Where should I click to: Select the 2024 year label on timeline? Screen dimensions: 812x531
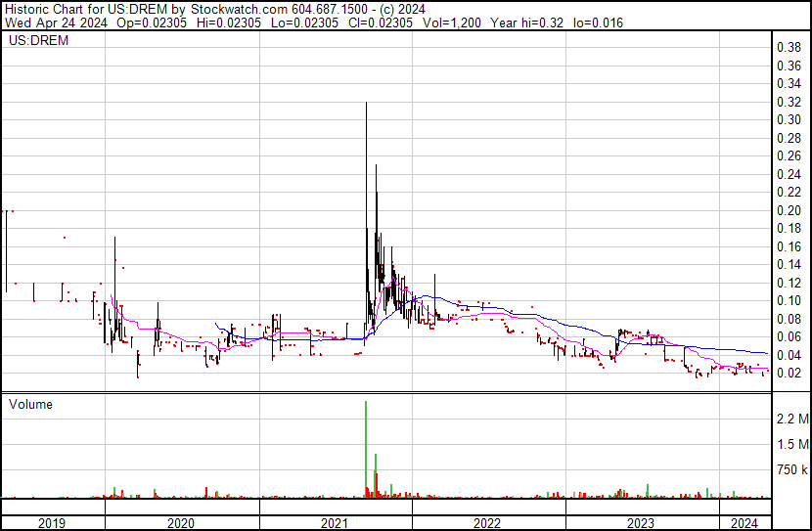point(744,523)
